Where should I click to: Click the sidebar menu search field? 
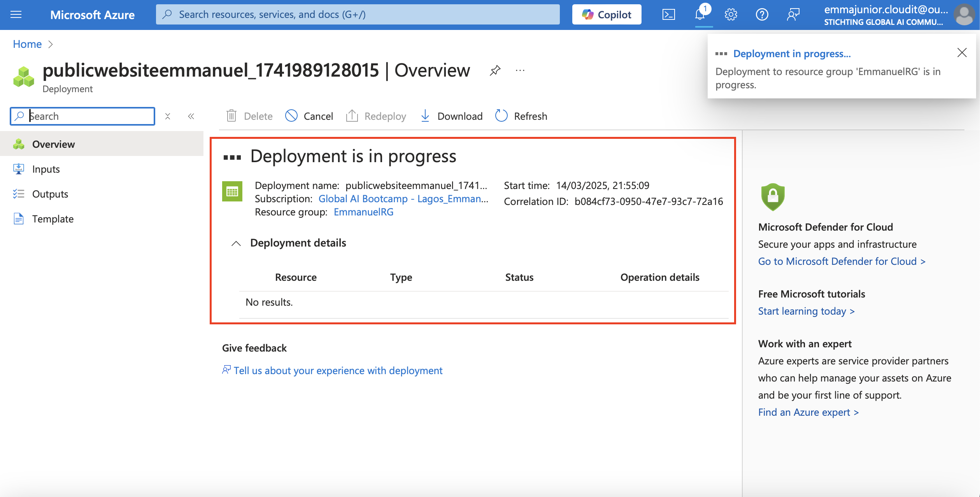(x=82, y=116)
